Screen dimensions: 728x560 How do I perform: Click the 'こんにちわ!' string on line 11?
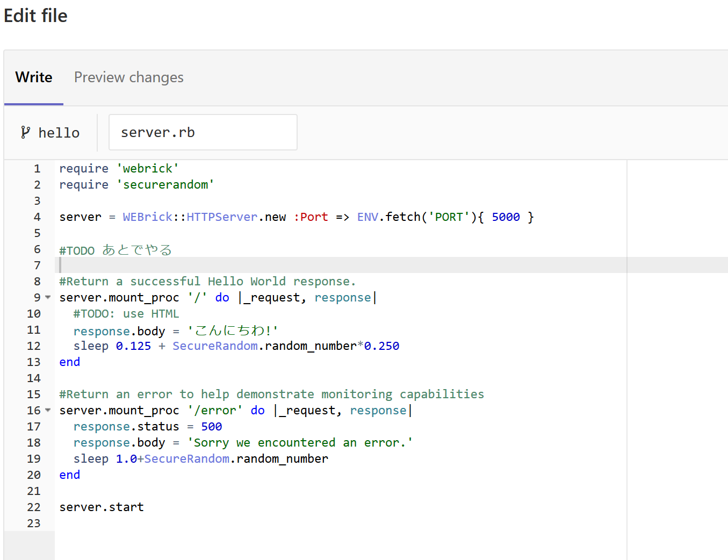click(233, 330)
